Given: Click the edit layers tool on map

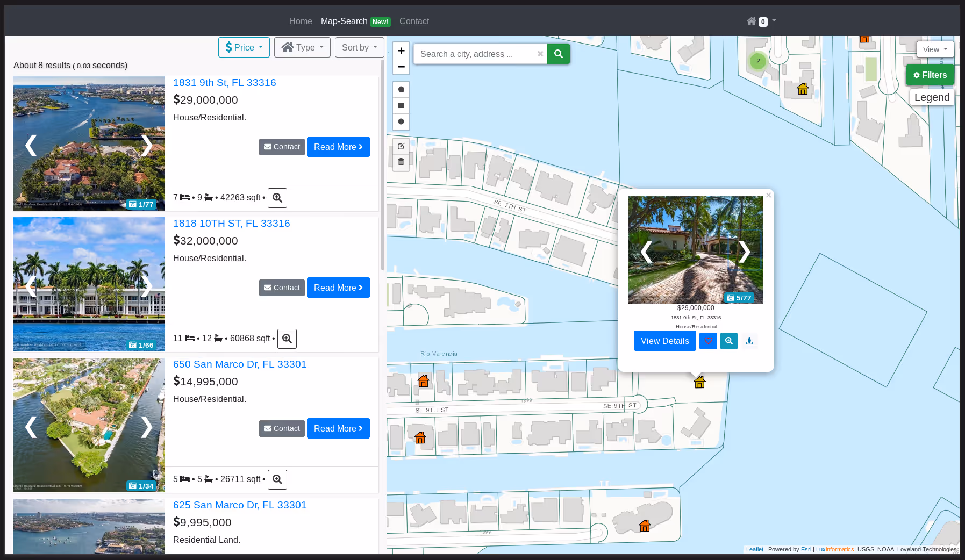Looking at the screenshot, I should tap(401, 146).
